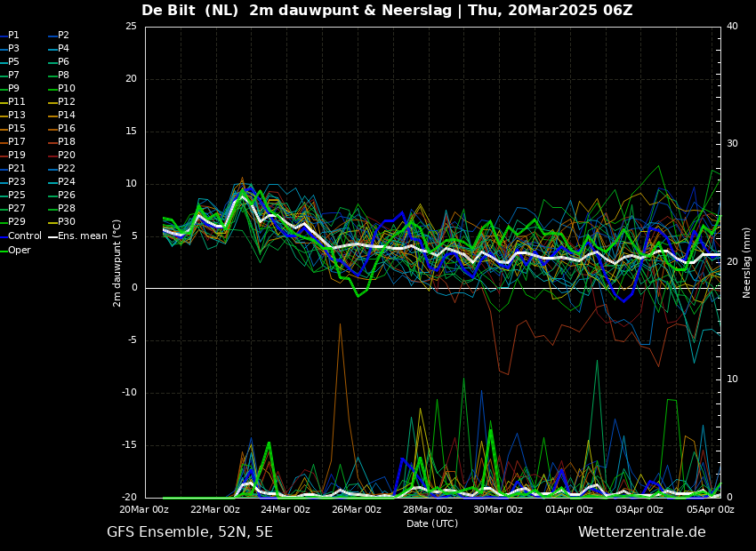Click the P30 legend color swatch
This screenshot has height=551, width=756.
point(53,222)
